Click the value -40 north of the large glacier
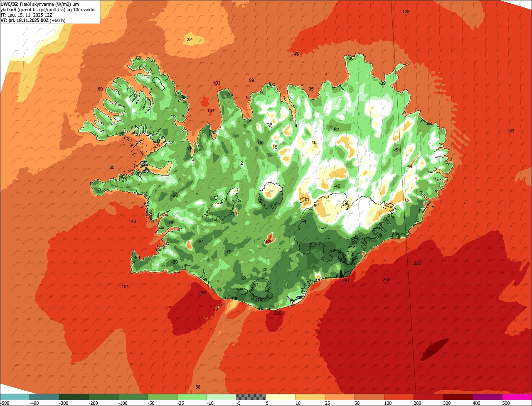 tap(337, 186)
